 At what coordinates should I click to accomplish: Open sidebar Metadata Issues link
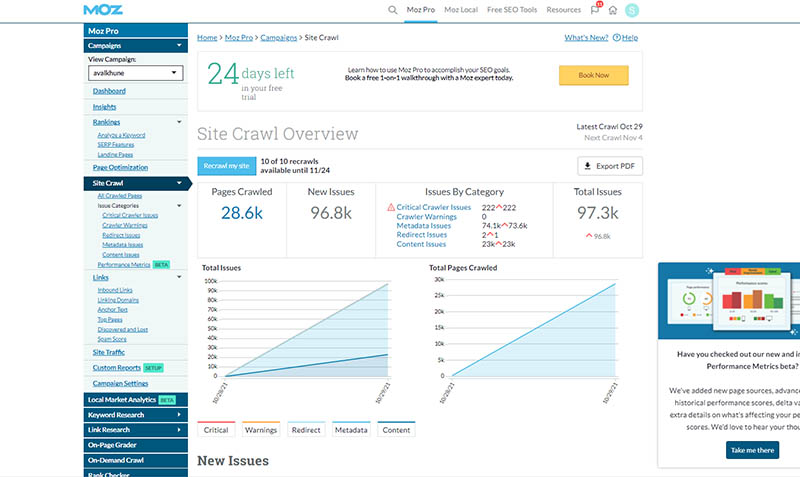[x=122, y=245]
